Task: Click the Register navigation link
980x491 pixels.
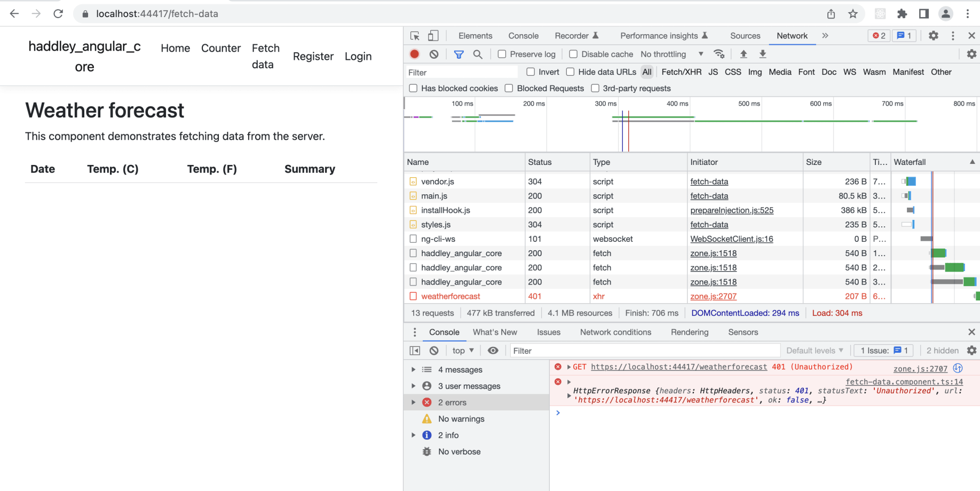Action: [313, 56]
